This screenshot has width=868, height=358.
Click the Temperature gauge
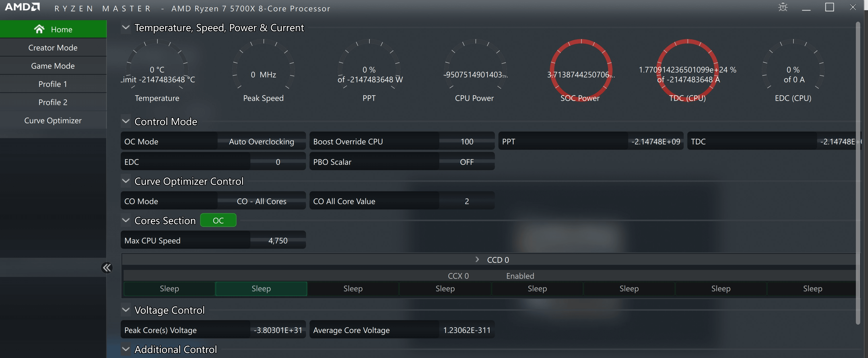coord(157,70)
